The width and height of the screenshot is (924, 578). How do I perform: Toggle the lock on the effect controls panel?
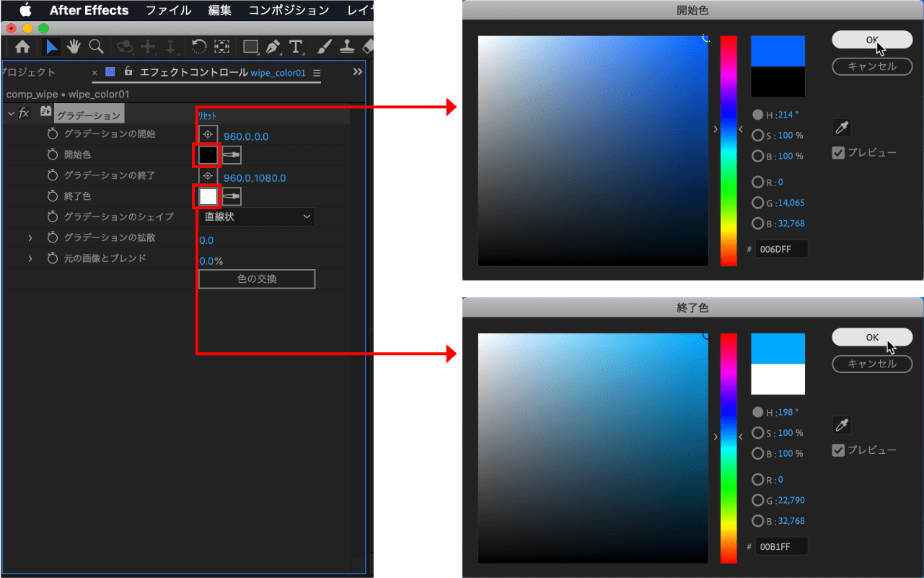pyautogui.click(x=128, y=72)
